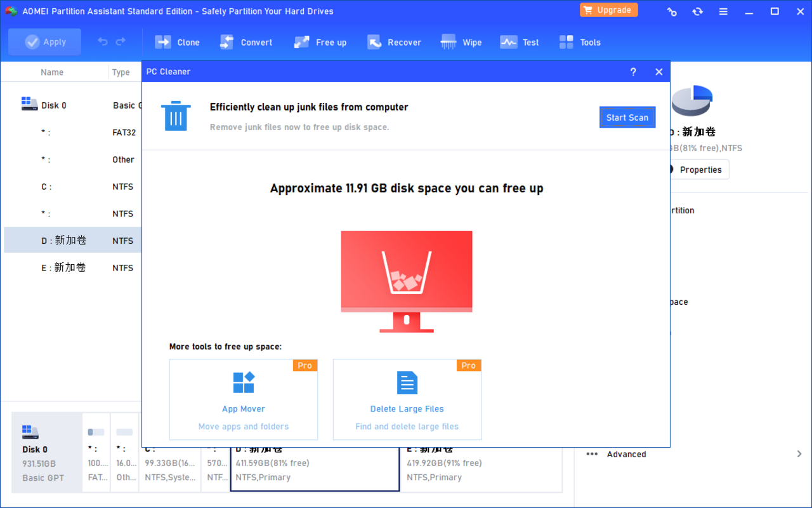This screenshot has width=812, height=508.
Task: Click the undo arrow
Action: pos(102,41)
